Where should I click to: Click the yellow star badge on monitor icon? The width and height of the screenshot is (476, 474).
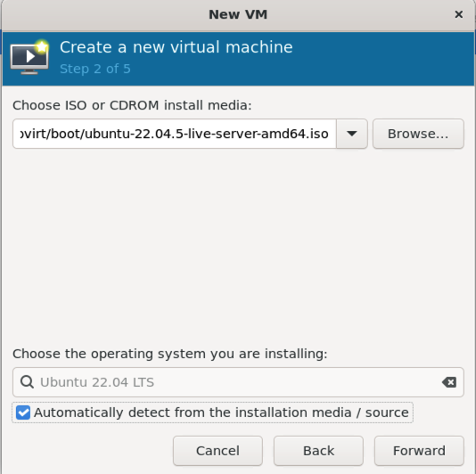click(x=42, y=46)
